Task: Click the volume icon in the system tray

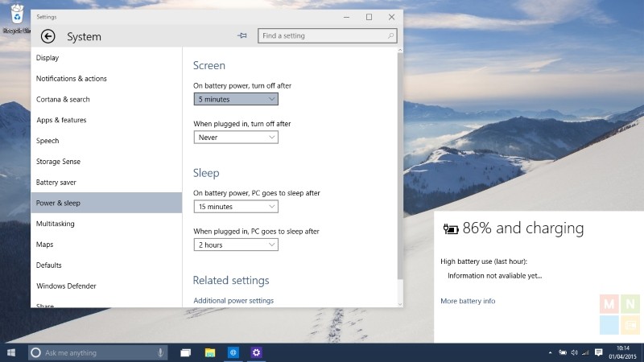Action: pos(573,352)
